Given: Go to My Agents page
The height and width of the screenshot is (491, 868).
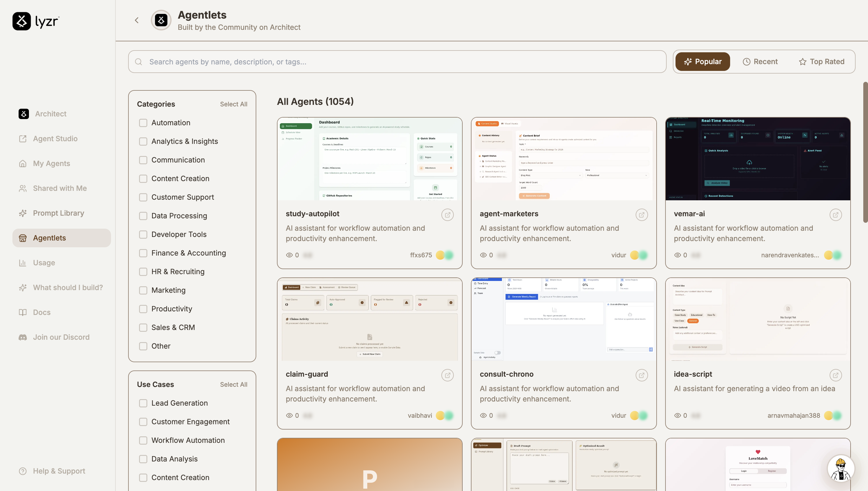Looking at the screenshot, I should 45,164.
